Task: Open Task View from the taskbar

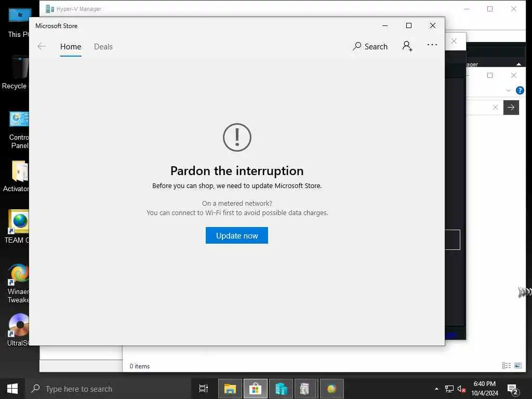Action: (204, 389)
